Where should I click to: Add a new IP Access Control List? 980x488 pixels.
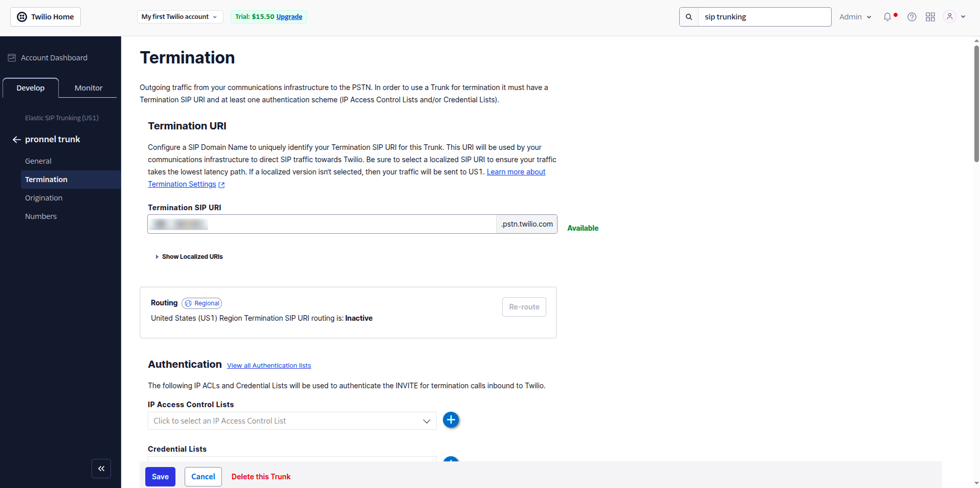pyautogui.click(x=451, y=420)
